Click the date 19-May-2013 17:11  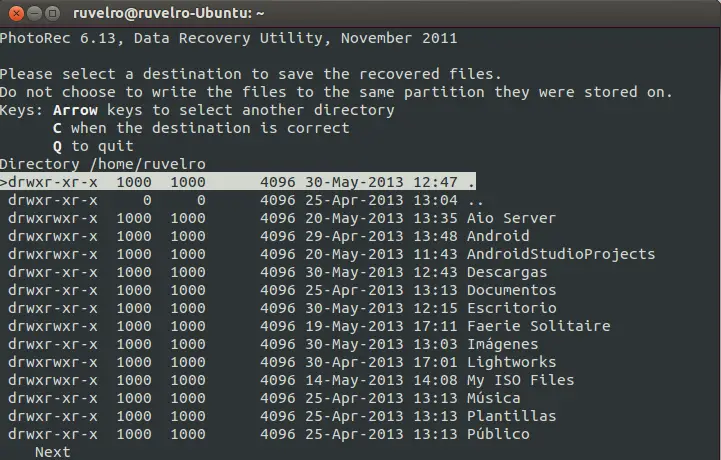point(381,326)
